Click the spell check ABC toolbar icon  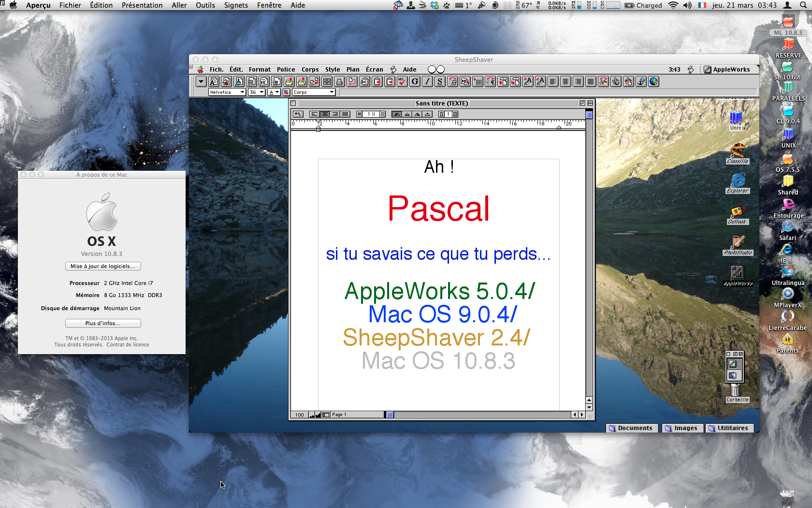tap(402, 82)
